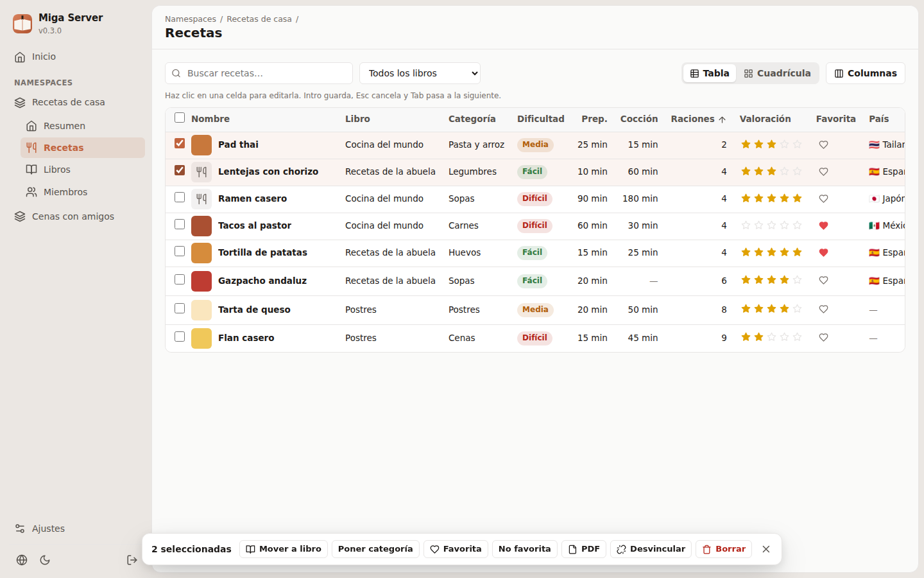
Task: Click heart icon for Flan casero
Action: tap(823, 337)
